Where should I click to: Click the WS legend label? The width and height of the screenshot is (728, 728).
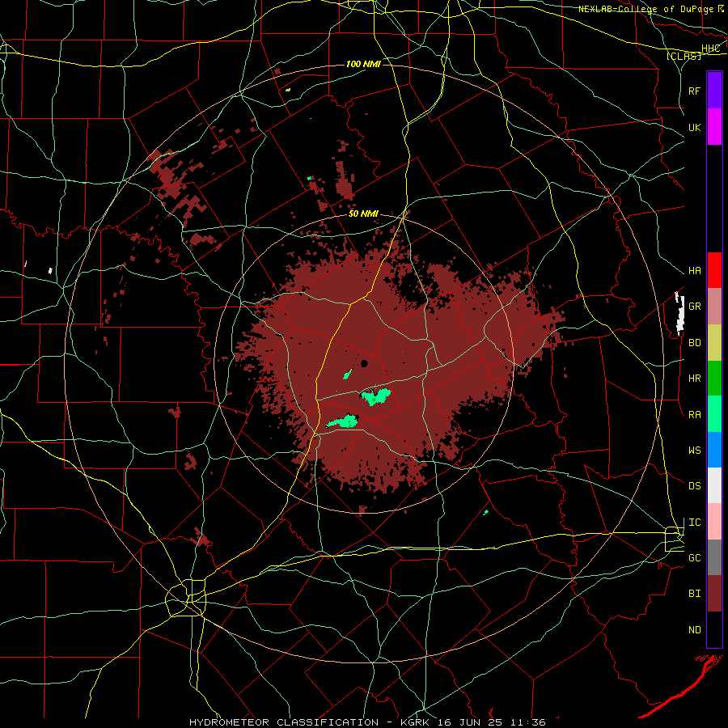tap(694, 451)
